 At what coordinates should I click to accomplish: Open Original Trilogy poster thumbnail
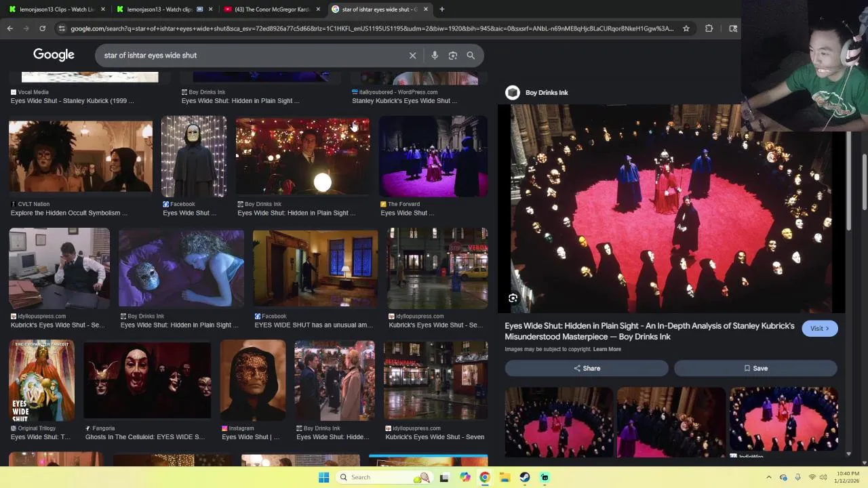click(x=42, y=380)
